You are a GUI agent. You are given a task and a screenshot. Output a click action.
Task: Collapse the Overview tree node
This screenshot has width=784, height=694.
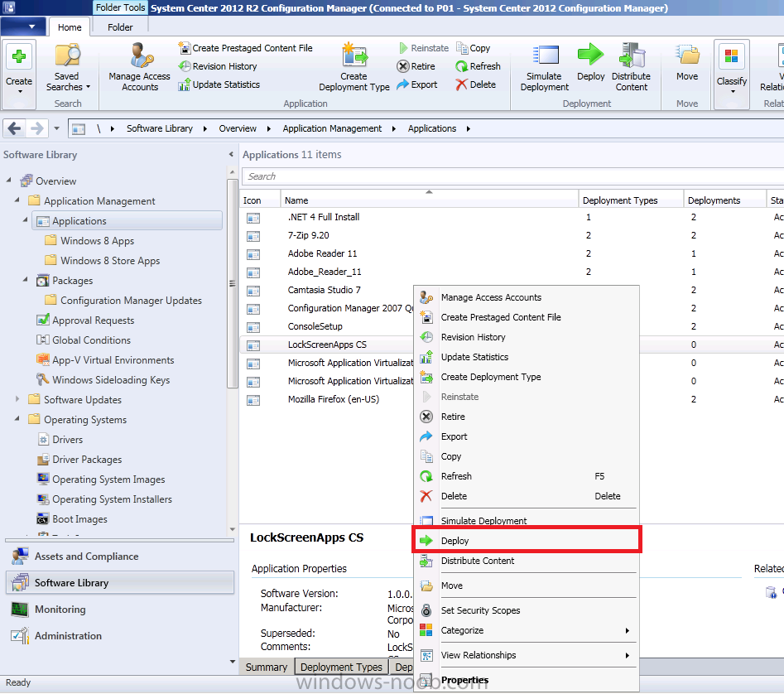pyautogui.click(x=9, y=180)
